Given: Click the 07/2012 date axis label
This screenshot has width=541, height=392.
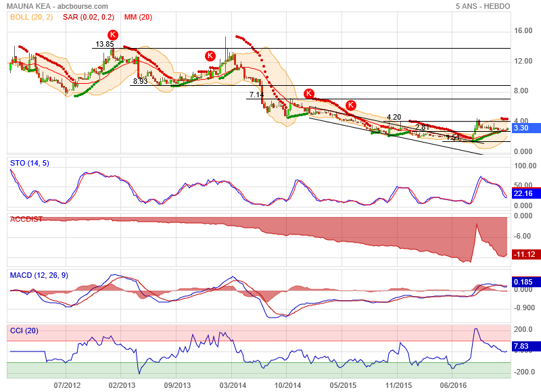Looking at the screenshot, I should pyautogui.click(x=67, y=385).
